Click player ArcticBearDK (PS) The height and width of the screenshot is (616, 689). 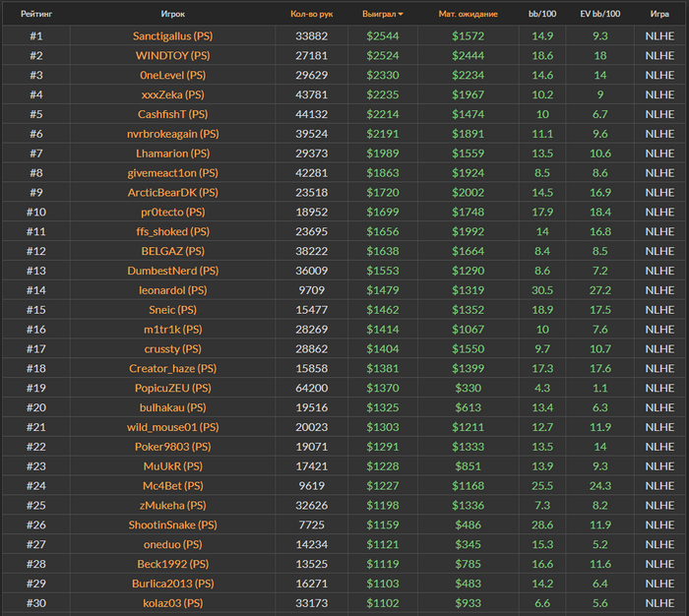click(x=172, y=193)
